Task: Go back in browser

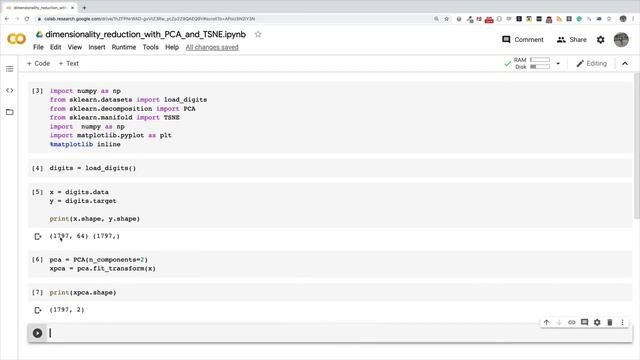Action: 7,19
